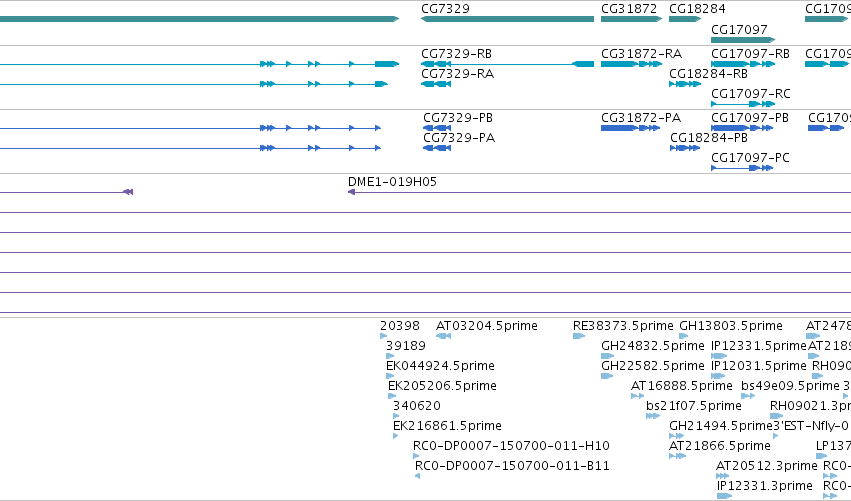Screen dimensions: 851x501
Task: Select EST label RC0-DP0007-150700-011-B11
Action: coord(512,466)
